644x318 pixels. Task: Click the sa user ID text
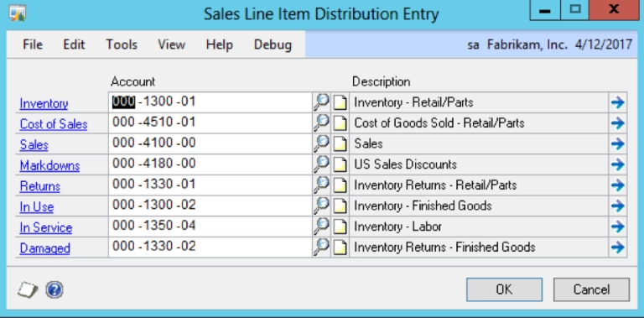tap(474, 45)
